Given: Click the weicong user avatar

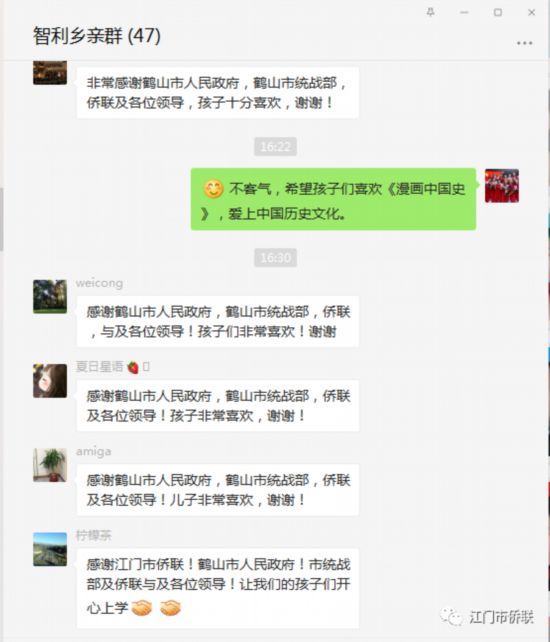Looking at the screenshot, I should coord(50,297).
